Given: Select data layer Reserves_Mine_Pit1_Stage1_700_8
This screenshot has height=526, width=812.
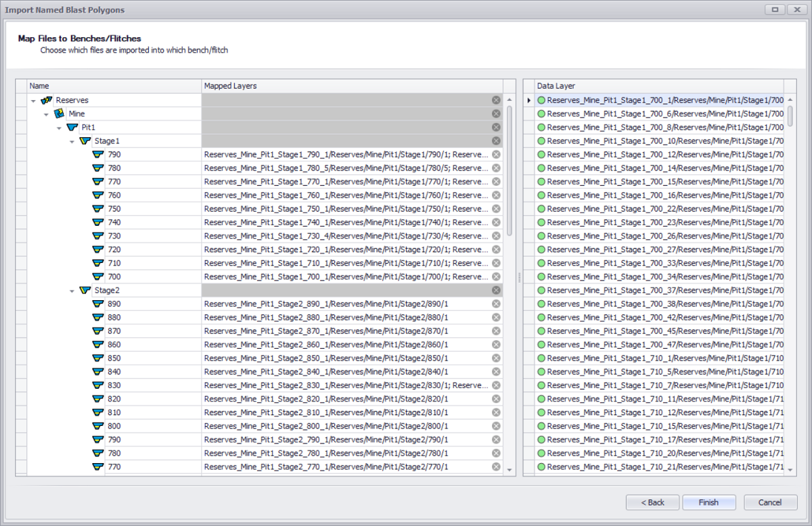Looking at the screenshot, I should click(665, 127).
